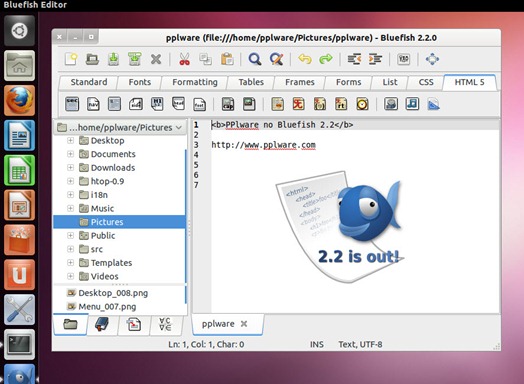The image size is (524, 384).
Task: Expand the i18n folder
Action: coord(70,195)
